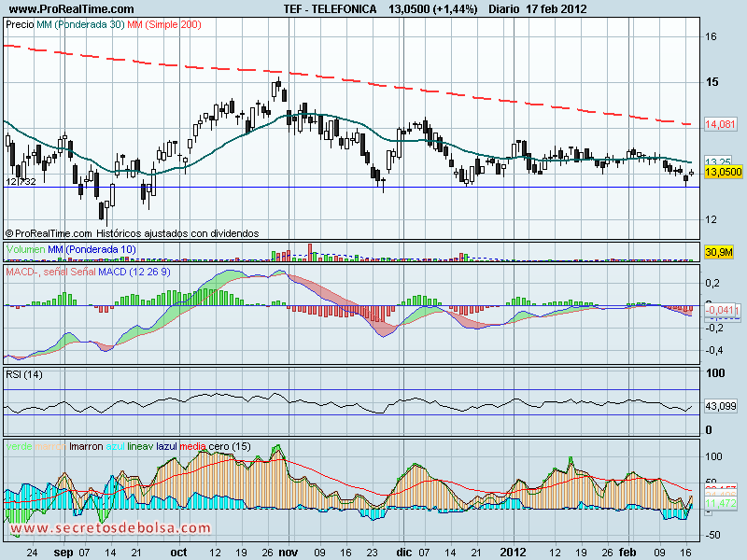This screenshot has height=560, width=747.
Task: Click the MM (Ponderada 10) volume legend
Action: click(x=92, y=249)
